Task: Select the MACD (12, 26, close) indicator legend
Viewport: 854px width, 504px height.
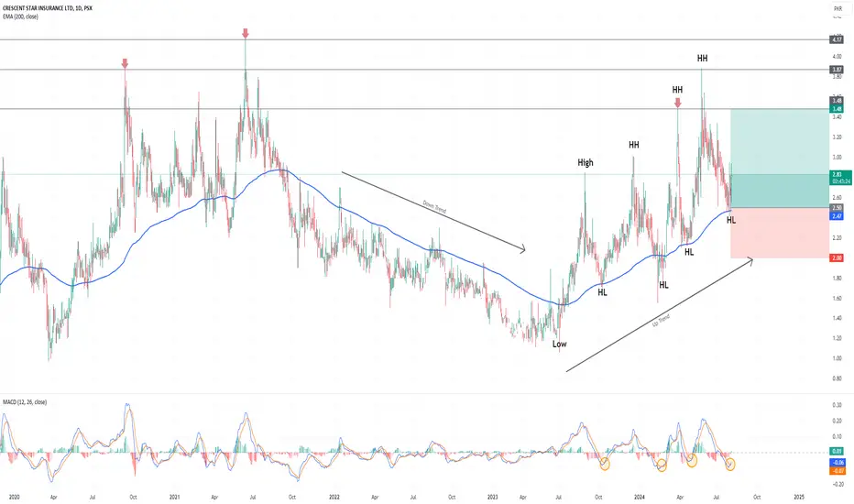Action: point(25,402)
